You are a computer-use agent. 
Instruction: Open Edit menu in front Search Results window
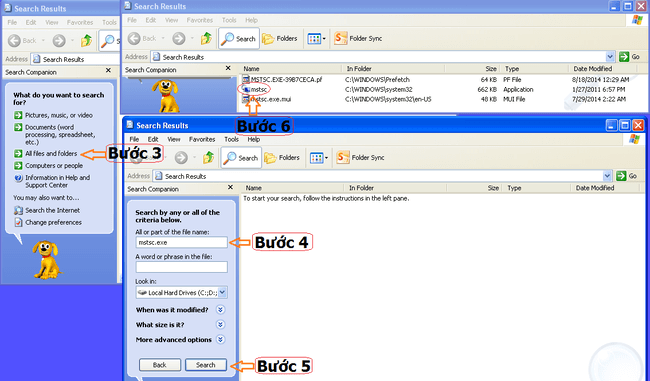153,139
